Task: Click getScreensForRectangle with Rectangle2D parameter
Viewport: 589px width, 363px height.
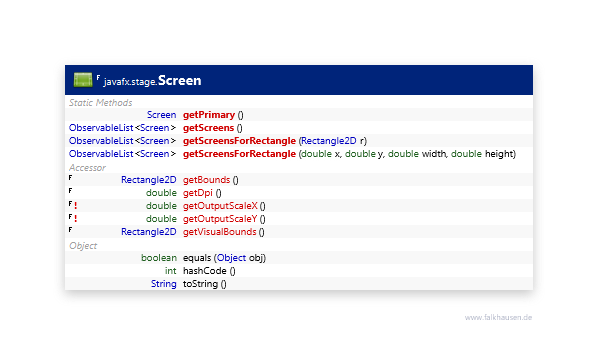Action: 239,141
